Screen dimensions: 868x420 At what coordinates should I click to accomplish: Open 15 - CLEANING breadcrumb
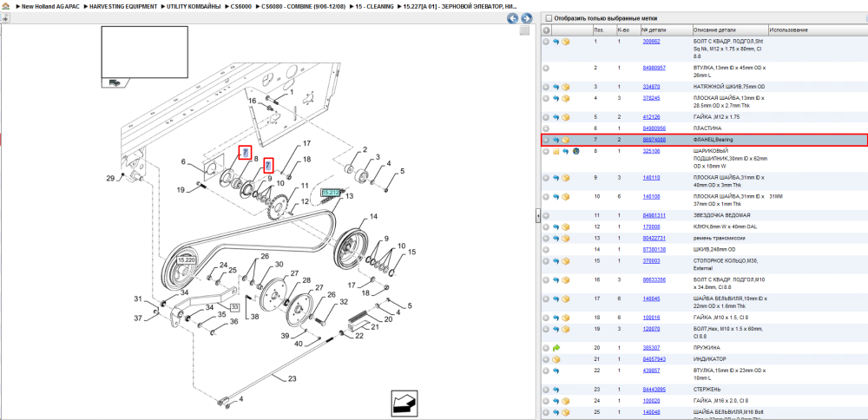[375, 6]
